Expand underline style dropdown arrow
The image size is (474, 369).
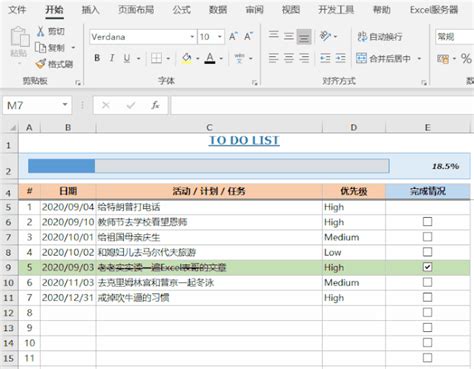pos(139,59)
